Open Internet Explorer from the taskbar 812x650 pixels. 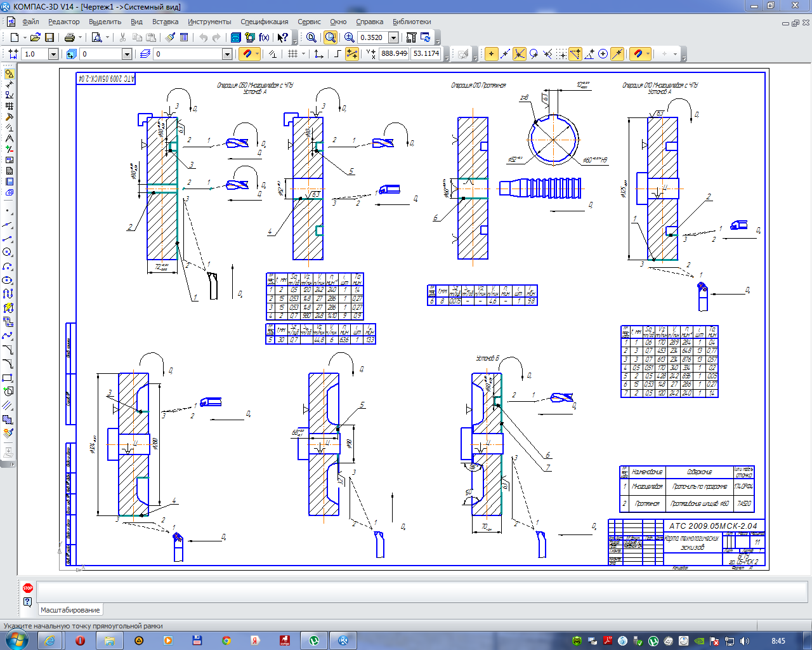point(50,640)
